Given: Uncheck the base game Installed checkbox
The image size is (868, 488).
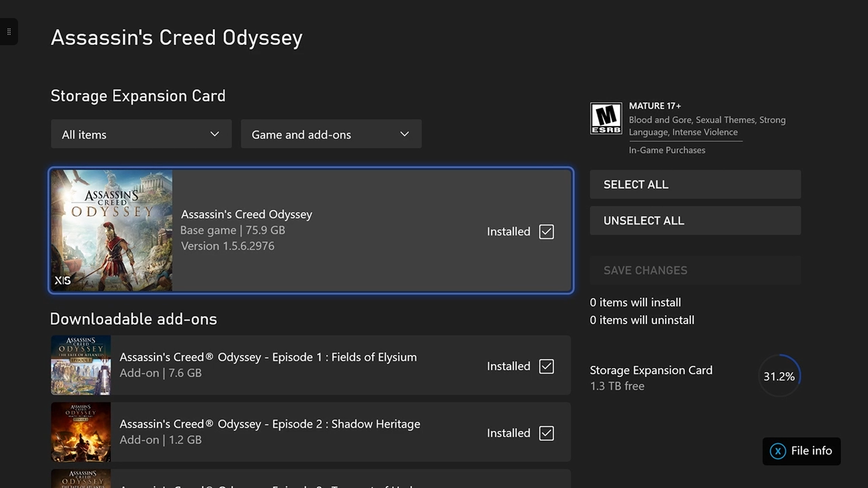Looking at the screenshot, I should pos(546,232).
